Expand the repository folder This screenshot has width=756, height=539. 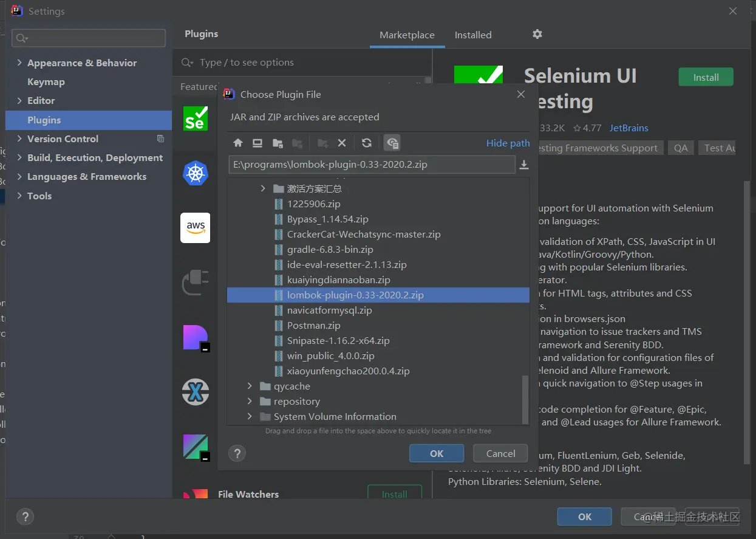(250, 401)
